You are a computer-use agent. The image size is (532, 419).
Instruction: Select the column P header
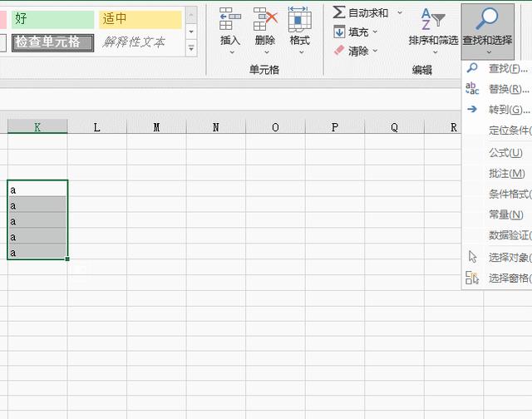point(334,127)
